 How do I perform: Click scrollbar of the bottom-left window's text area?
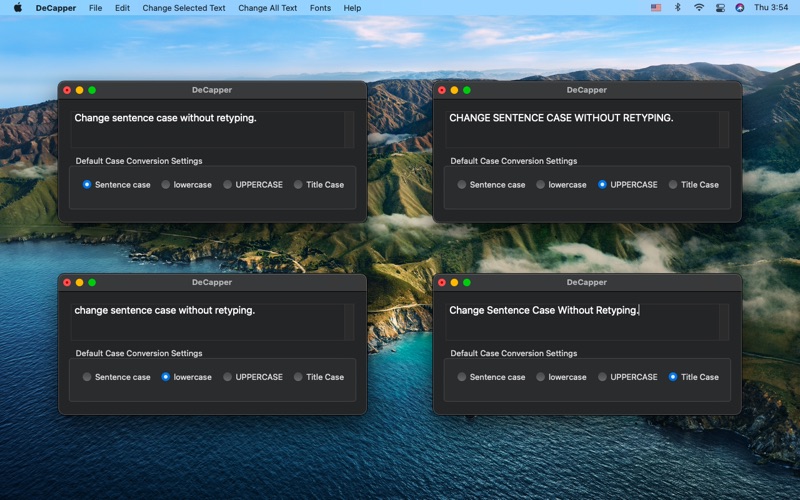pos(349,322)
